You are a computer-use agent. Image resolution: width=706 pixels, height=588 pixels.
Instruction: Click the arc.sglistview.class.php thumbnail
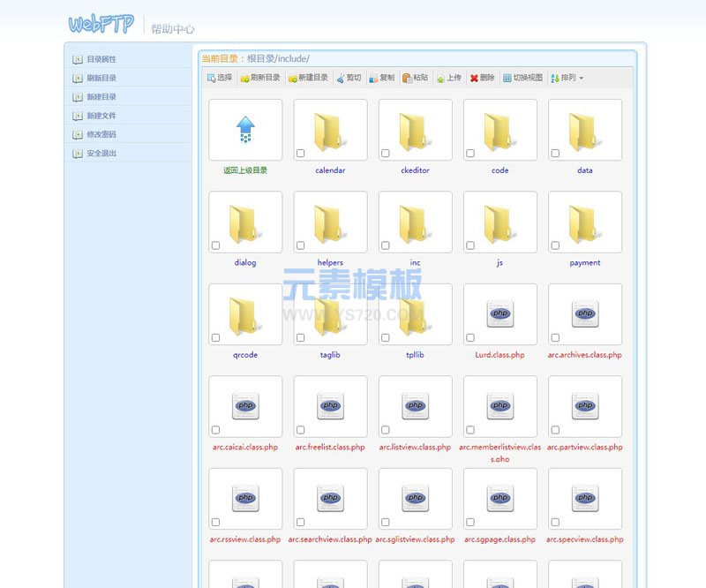(416, 499)
